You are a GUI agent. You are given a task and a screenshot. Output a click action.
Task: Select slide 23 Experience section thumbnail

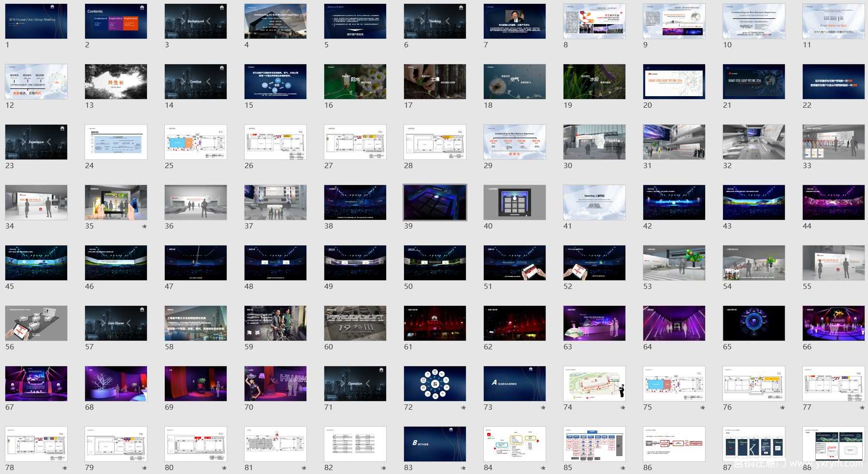pos(36,142)
